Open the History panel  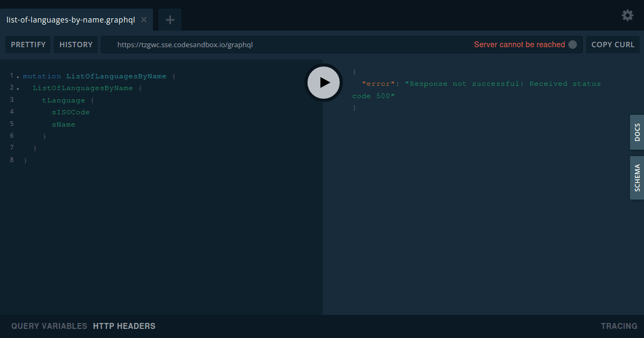click(x=76, y=45)
